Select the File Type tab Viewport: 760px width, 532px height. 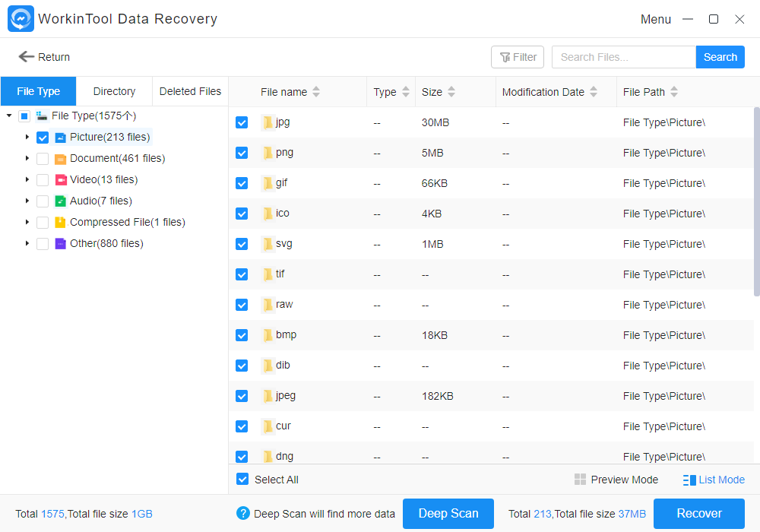[x=38, y=91]
